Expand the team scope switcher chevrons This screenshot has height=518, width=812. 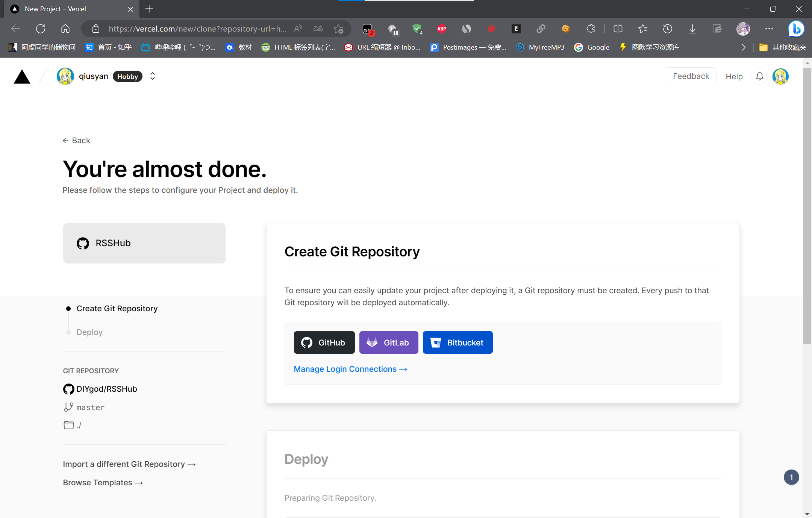click(x=153, y=76)
